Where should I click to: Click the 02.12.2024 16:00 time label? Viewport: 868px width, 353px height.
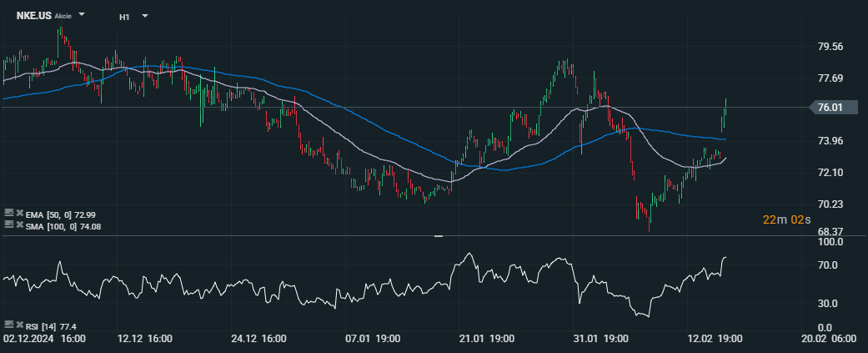click(x=44, y=339)
